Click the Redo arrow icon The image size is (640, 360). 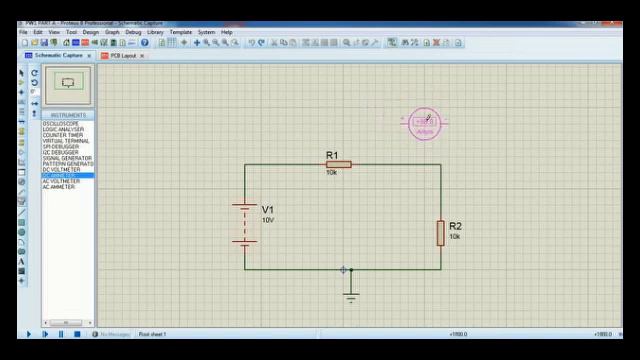click(261, 43)
